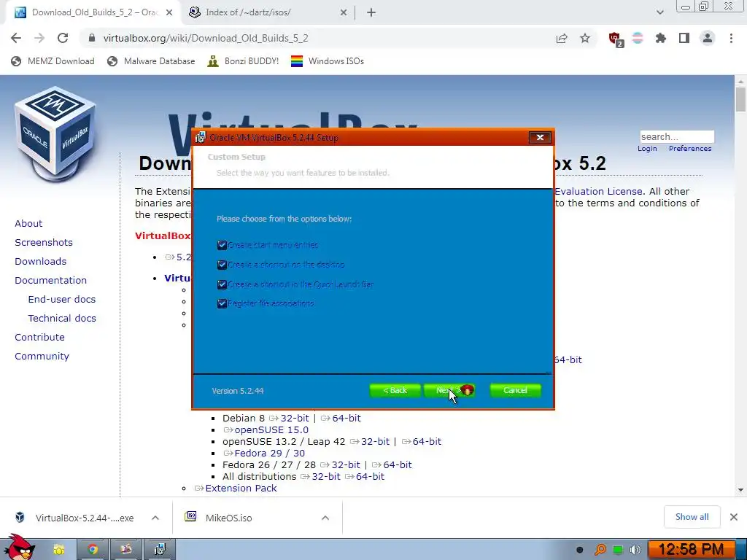Bookmark this page with the star icon
This screenshot has height=560, width=747.
[x=585, y=38]
